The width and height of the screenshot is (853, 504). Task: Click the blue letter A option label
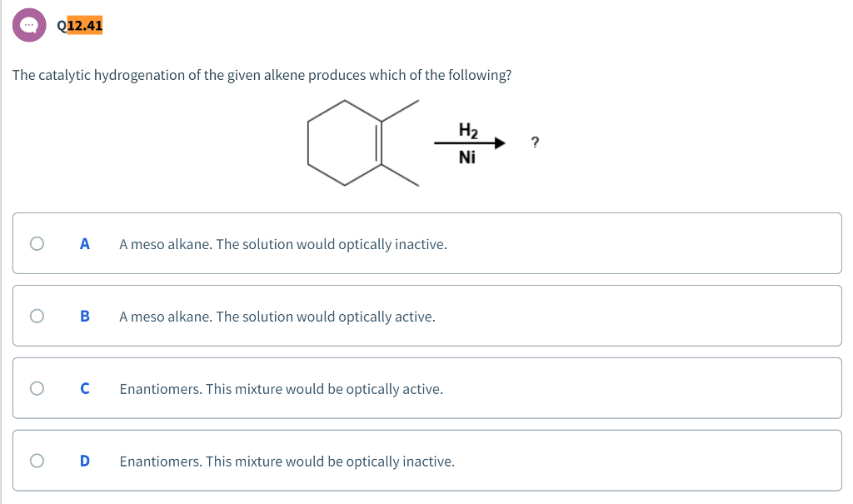[x=83, y=243]
